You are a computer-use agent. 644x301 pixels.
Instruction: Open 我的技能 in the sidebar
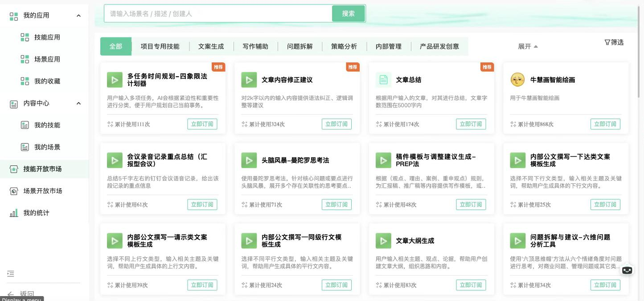click(x=47, y=125)
